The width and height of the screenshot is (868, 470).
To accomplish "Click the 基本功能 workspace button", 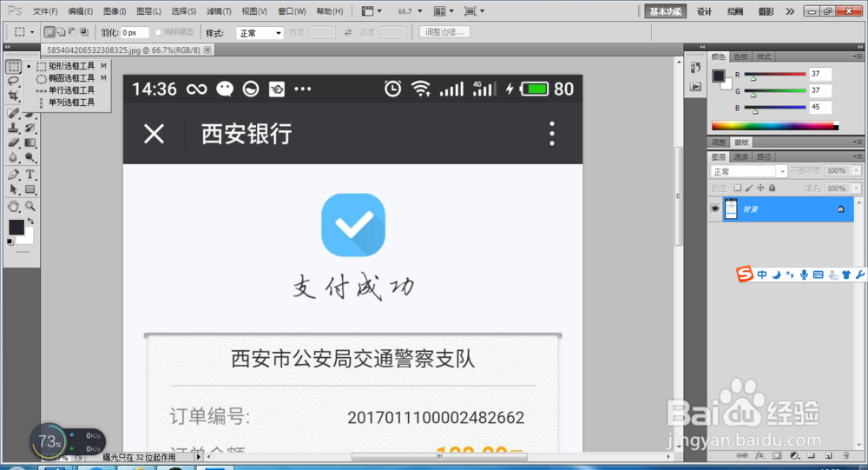I will click(x=666, y=11).
